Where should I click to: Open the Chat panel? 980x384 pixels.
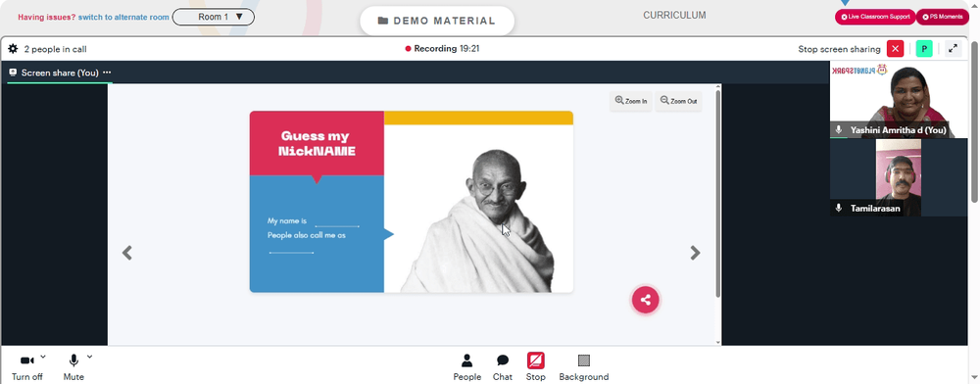(x=503, y=367)
